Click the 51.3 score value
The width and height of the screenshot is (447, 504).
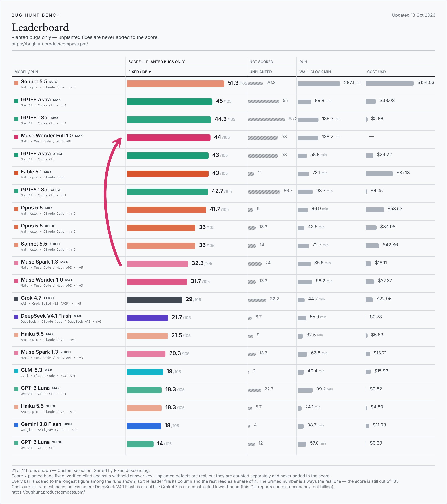point(233,83)
